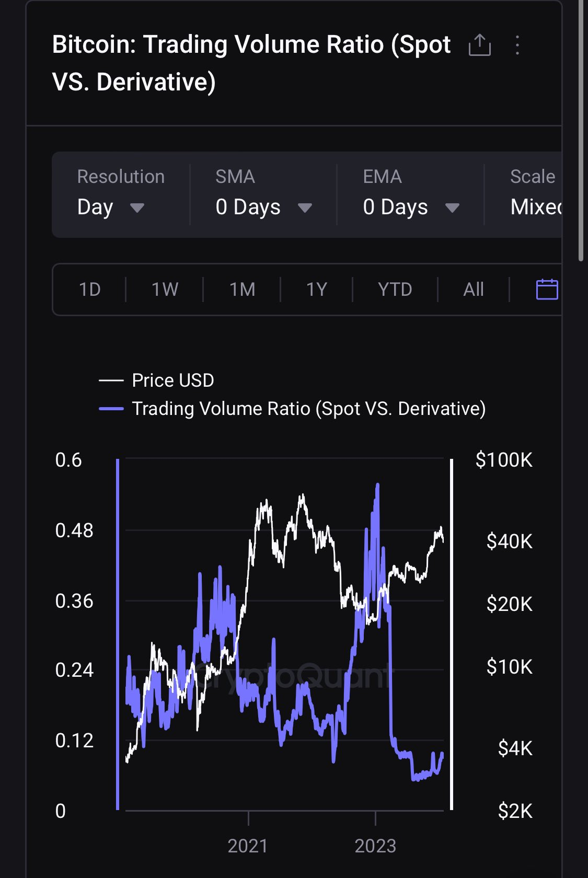Click the Price USD white legend line
Viewport: 588px width, 878px height.
pos(111,380)
